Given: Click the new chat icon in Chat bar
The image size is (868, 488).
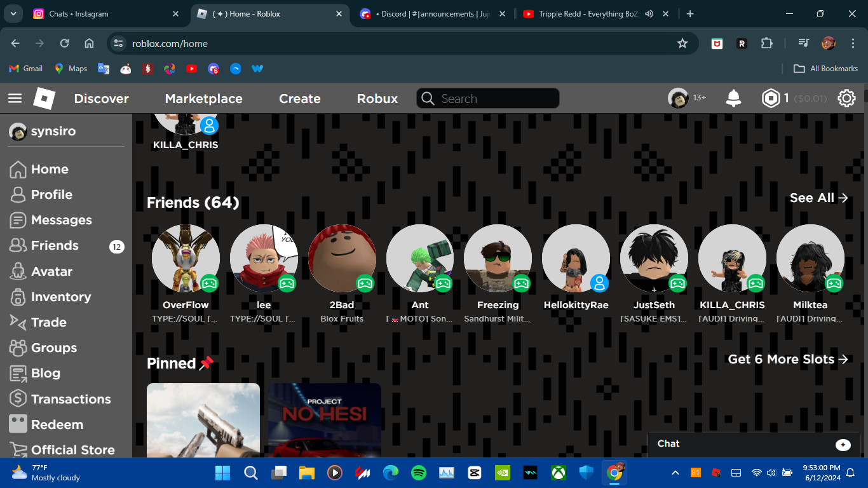Looking at the screenshot, I should pos(843,444).
